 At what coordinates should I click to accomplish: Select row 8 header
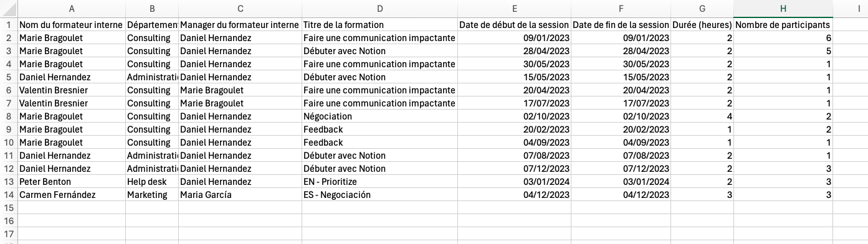click(x=9, y=116)
